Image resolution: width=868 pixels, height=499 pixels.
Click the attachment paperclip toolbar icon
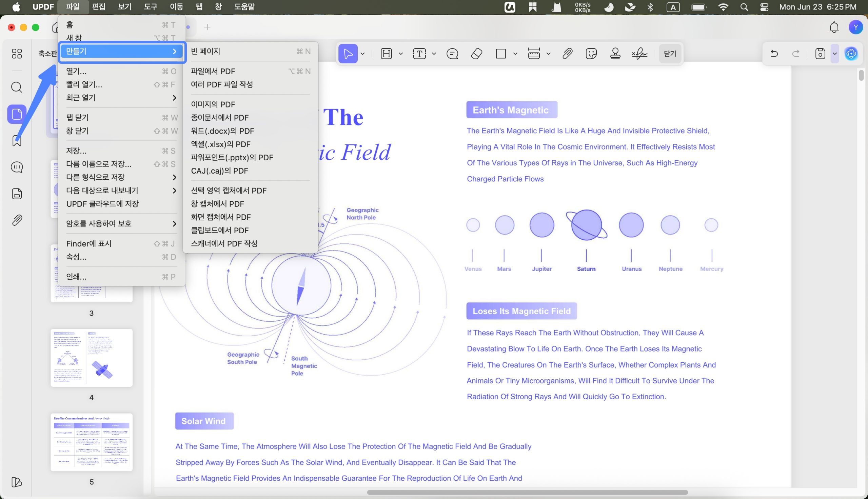(x=567, y=54)
